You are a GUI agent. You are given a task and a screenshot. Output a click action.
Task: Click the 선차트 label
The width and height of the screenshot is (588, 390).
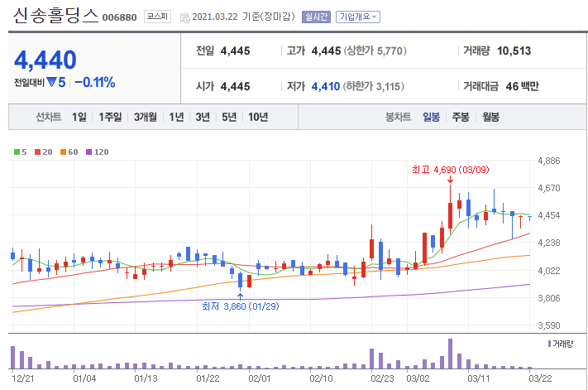pos(48,117)
